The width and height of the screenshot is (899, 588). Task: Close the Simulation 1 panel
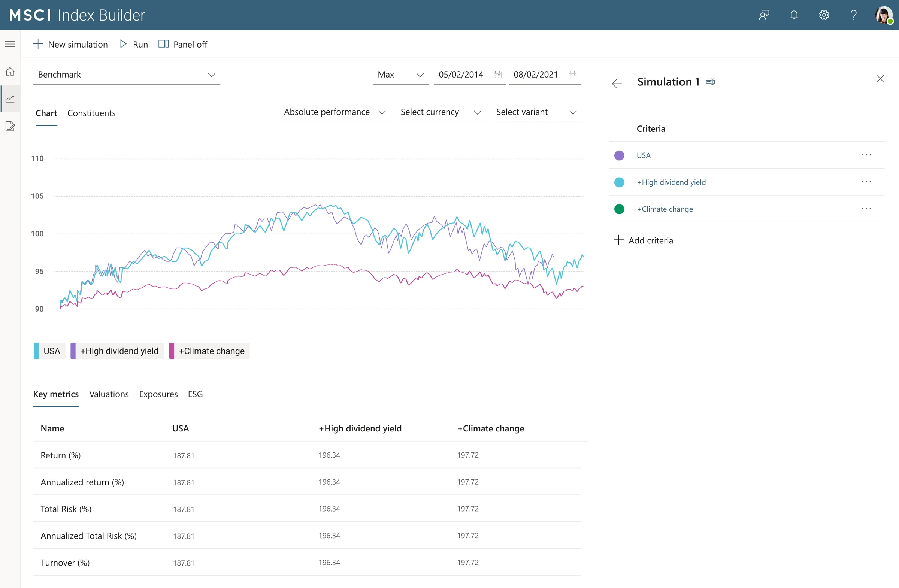click(x=880, y=79)
